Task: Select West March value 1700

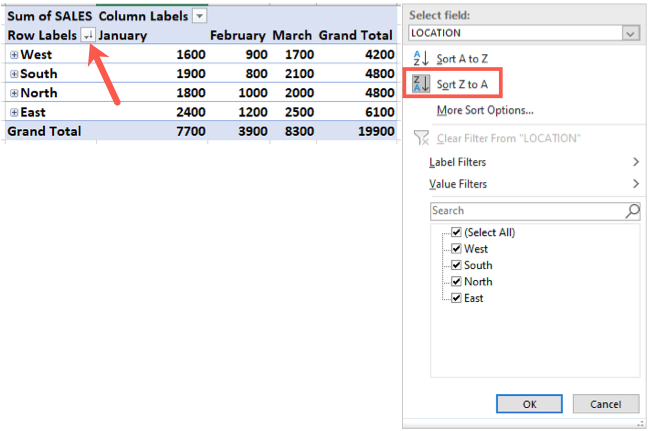Action: [x=299, y=54]
